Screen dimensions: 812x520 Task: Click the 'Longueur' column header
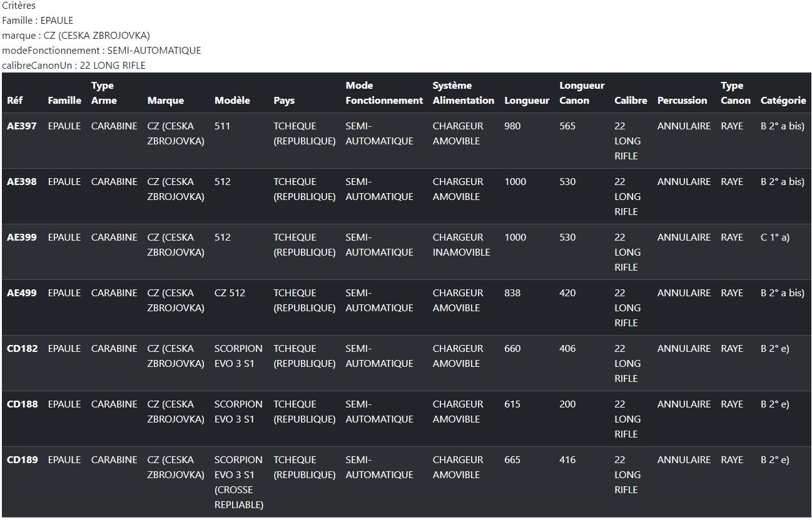[x=527, y=100]
